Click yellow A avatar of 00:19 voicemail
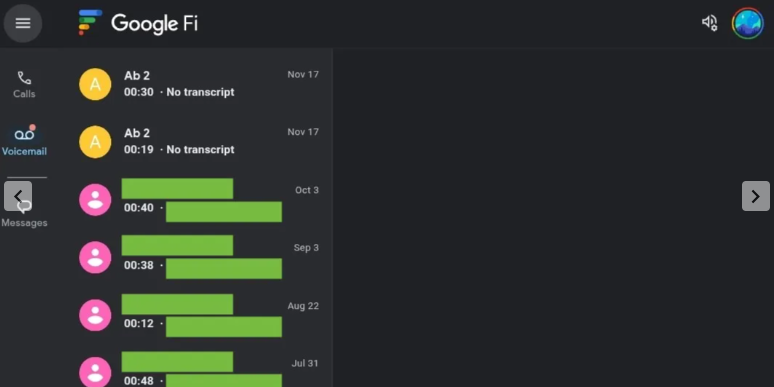 click(x=95, y=142)
